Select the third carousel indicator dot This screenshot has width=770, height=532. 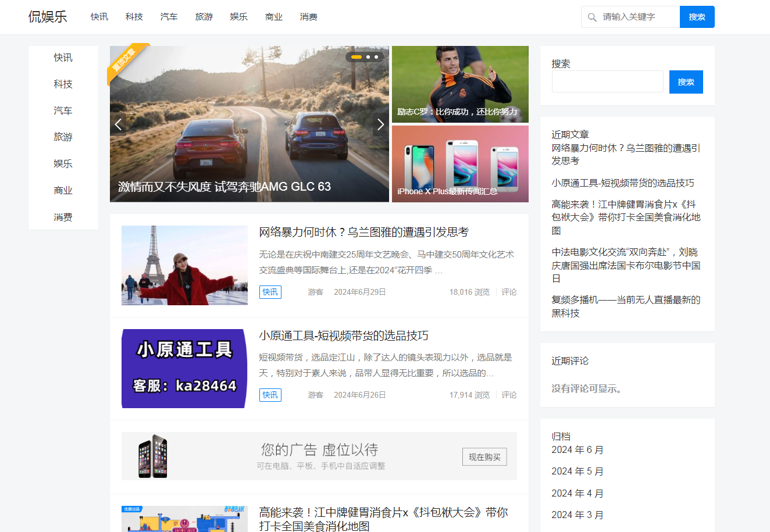click(x=376, y=57)
